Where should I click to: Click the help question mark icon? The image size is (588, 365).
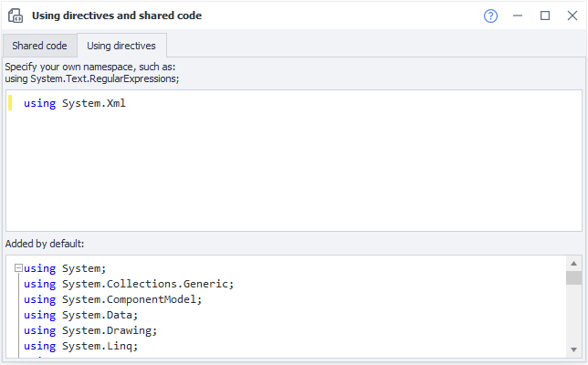pos(490,16)
